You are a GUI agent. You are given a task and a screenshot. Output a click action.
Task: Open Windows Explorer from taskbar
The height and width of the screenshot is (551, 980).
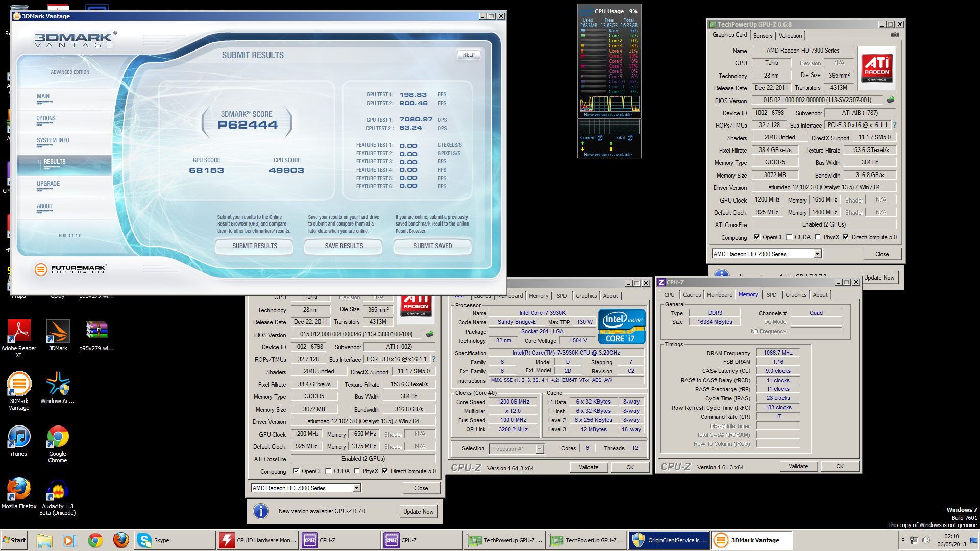tap(44, 540)
